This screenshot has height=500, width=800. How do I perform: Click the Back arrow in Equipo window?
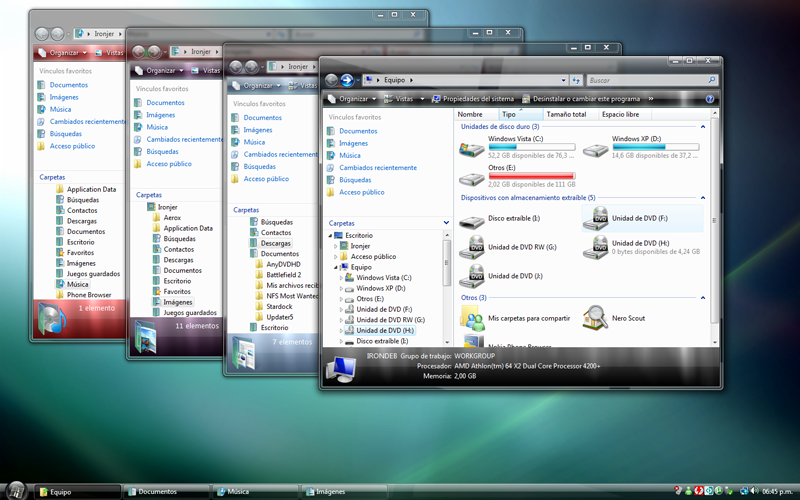click(332, 80)
